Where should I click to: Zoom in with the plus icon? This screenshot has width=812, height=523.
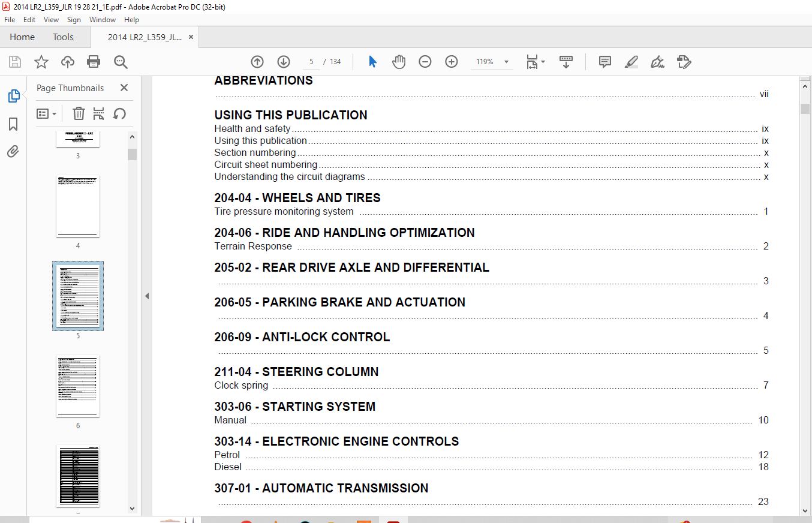point(452,62)
